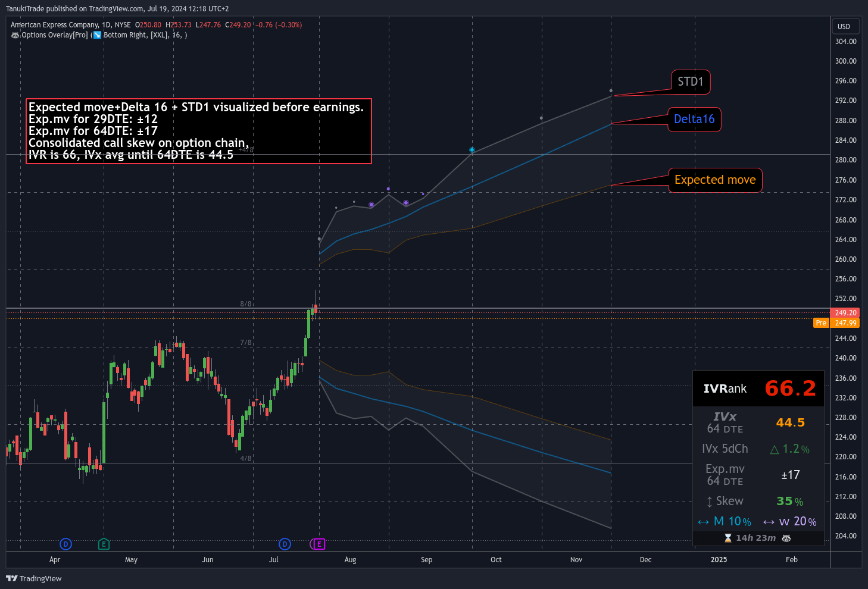Click the Options Overlay[Pro] indicator name
This screenshot has height=589, width=868.
[x=54, y=35]
